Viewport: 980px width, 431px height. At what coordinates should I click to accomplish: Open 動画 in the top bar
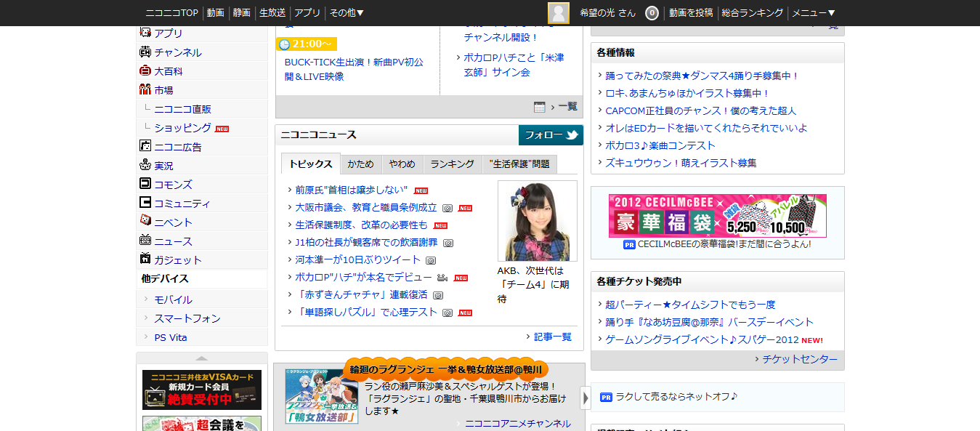pos(215,13)
